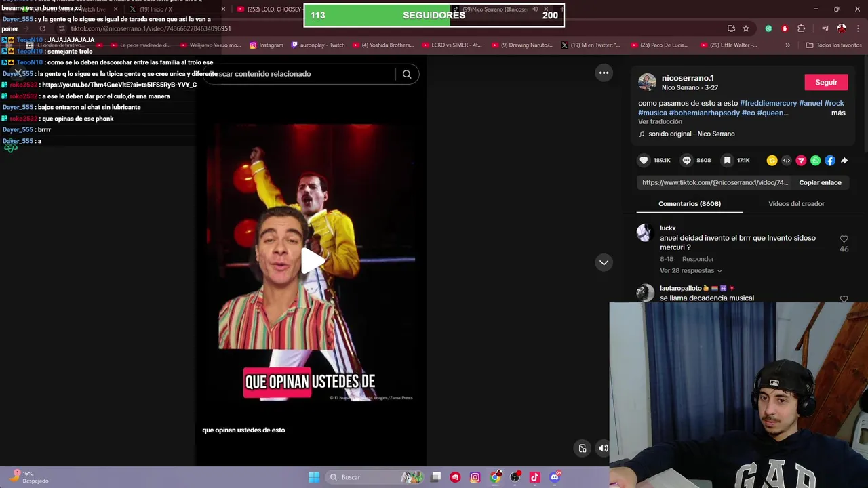Open the '(29) Little Walter' bookmark
Image resolution: width=868 pixels, height=488 pixels.
(729, 45)
